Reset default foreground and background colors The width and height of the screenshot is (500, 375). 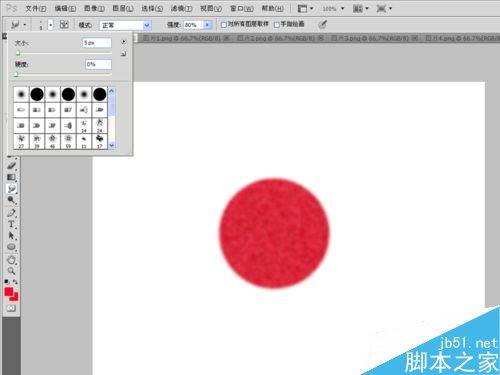click(x=7, y=282)
